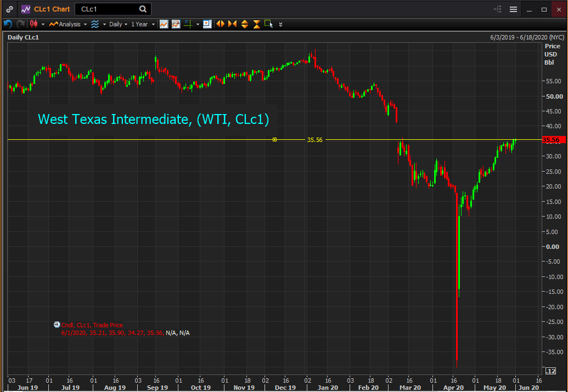Click the May 20 label on time axis

tap(495, 387)
